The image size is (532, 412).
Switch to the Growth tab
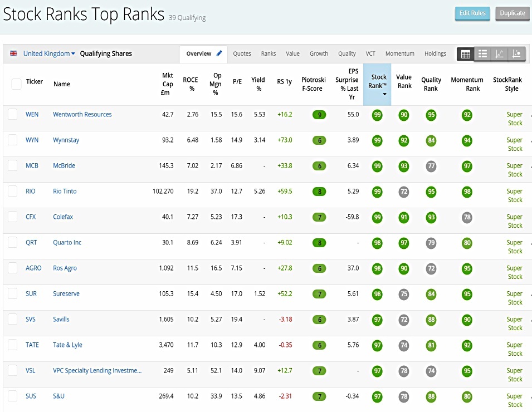(319, 53)
